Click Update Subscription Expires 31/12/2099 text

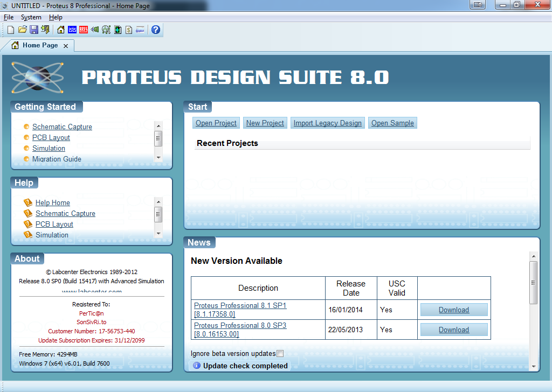92,340
